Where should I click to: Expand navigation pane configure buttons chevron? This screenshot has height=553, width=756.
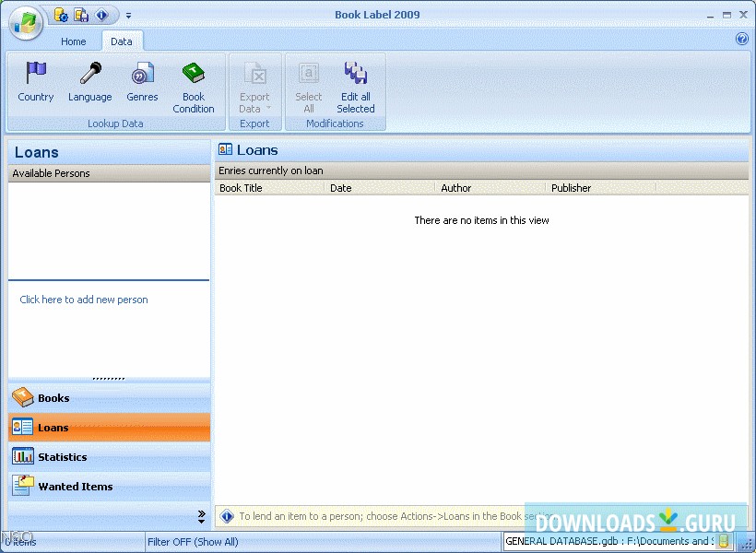coord(202,517)
